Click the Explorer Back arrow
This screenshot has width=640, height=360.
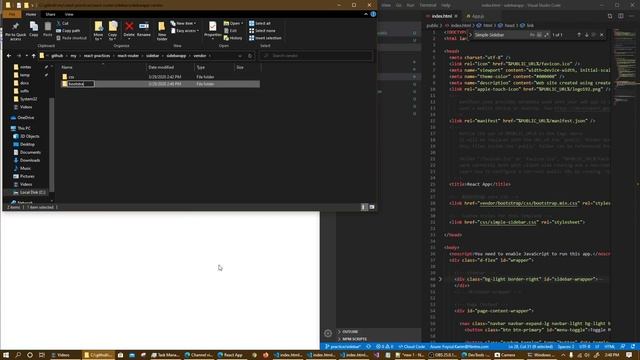point(9,56)
